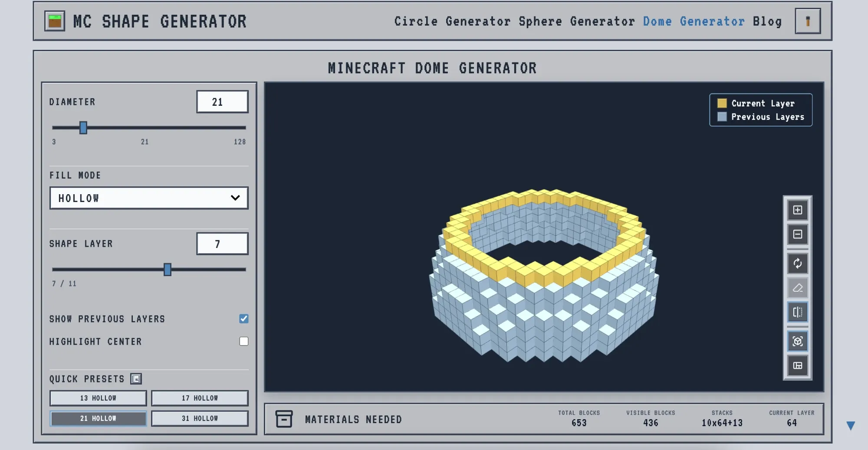Viewport: 868px width, 450px height.
Task: Click the Quick Presets list icon
Action: click(x=136, y=379)
